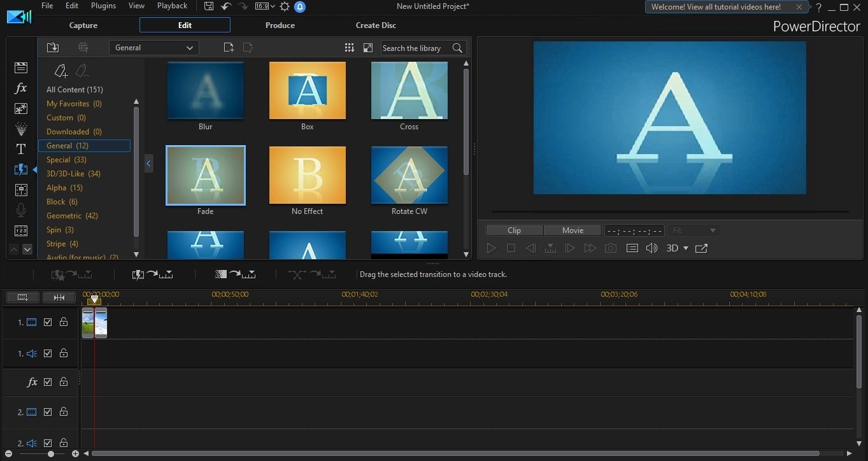
Task: Open the Effect Room fx icon
Action: click(x=20, y=88)
